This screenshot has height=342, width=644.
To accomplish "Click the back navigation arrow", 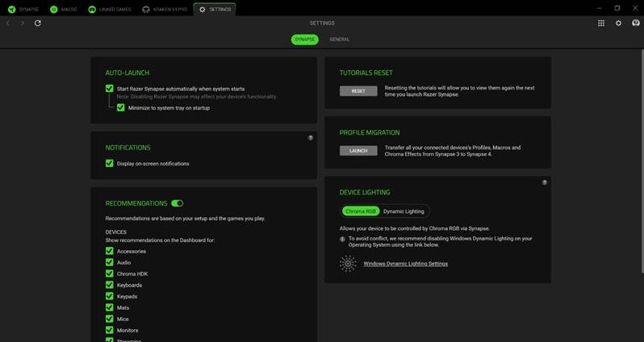I will (x=8, y=23).
